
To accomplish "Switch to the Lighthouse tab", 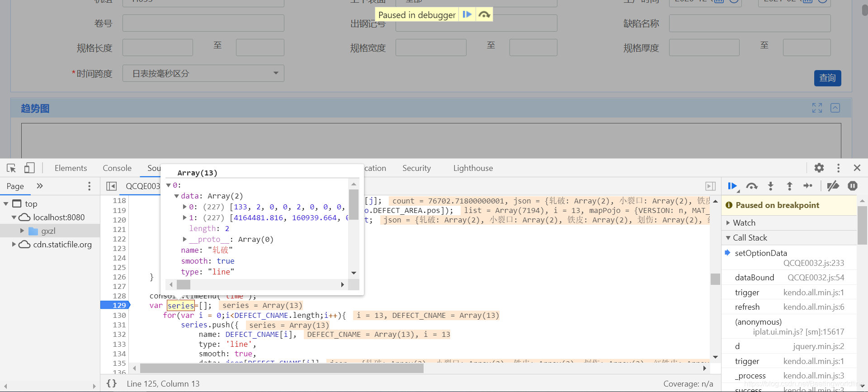I will (473, 168).
